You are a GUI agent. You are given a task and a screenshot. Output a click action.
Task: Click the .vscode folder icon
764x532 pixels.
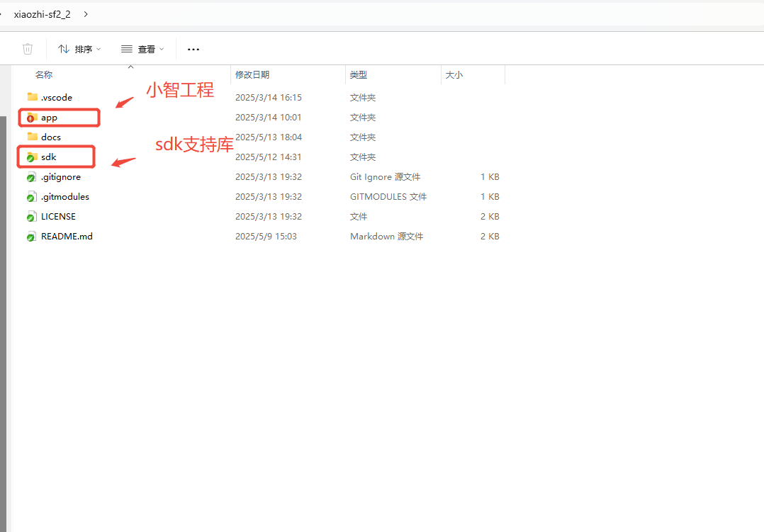click(x=32, y=97)
